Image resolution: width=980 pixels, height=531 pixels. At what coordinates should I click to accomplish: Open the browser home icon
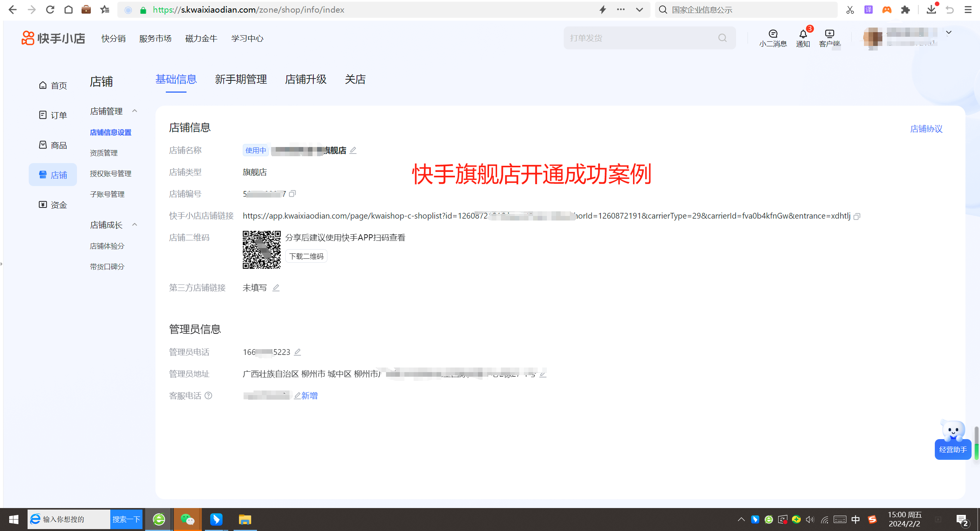(69, 10)
